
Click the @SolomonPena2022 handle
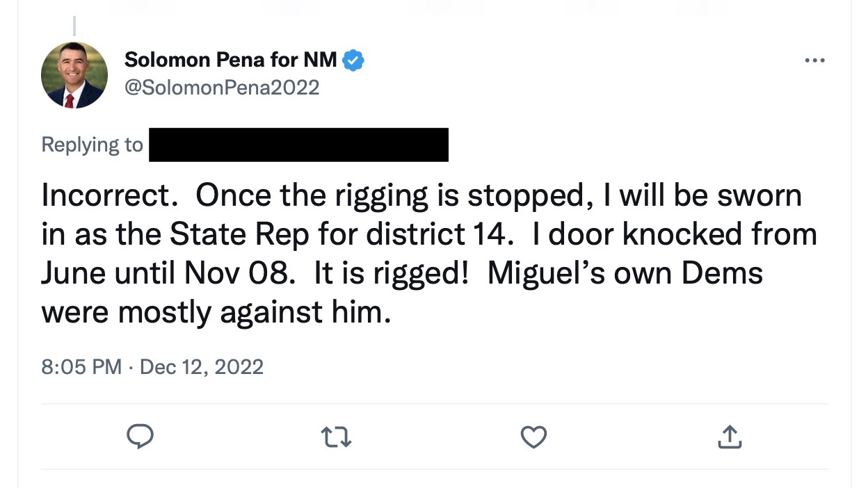[x=222, y=88]
